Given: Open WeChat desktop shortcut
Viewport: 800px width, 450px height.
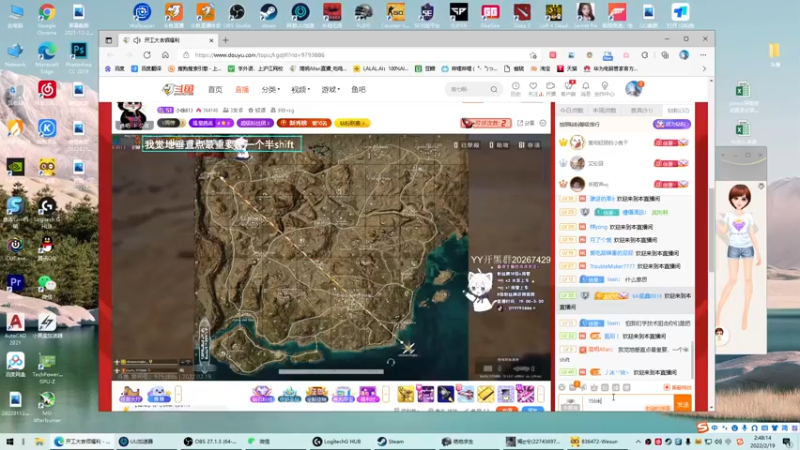Looking at the screenshot, I should [x=47, y=287].
